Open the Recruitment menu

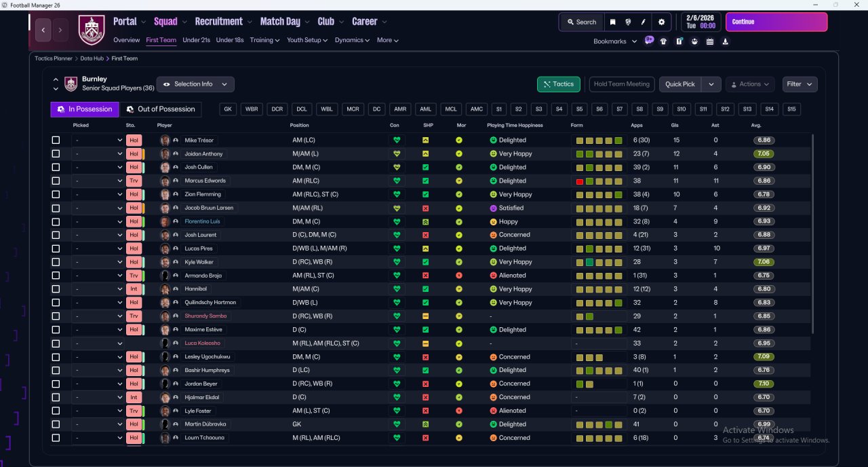click(x=223, y=22)
